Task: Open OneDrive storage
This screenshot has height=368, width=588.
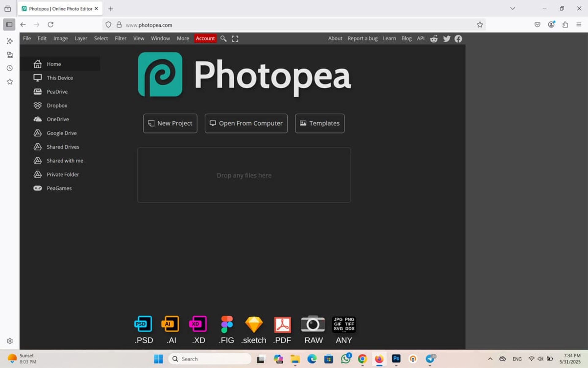Action: [60, 119]
